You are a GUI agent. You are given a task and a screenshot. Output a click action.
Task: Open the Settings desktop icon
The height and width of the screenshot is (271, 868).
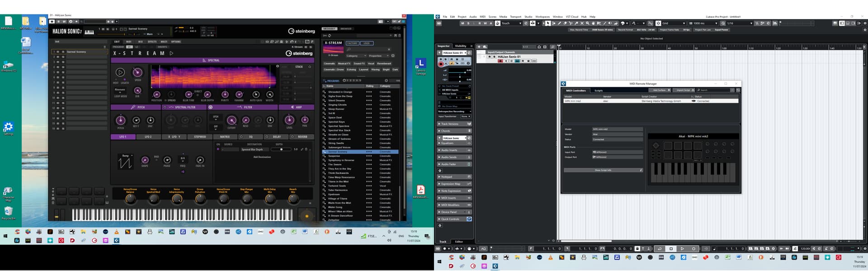tap(8, 128)
